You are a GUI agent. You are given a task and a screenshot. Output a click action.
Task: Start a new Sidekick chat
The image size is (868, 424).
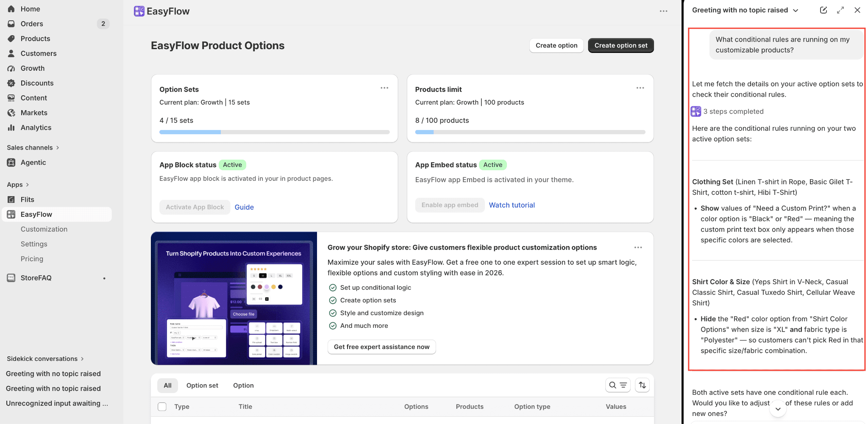tap(823, 10)
